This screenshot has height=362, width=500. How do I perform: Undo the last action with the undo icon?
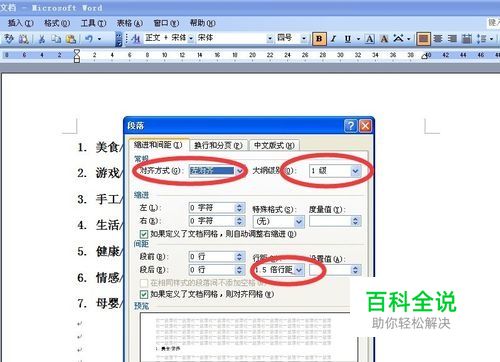[x=89, y=39]
